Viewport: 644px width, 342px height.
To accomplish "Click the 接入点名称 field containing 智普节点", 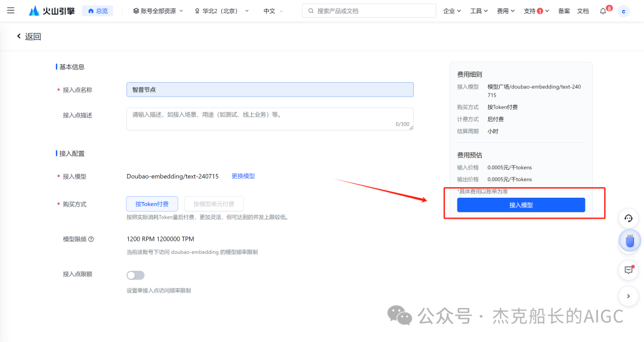I will (270, 89).
